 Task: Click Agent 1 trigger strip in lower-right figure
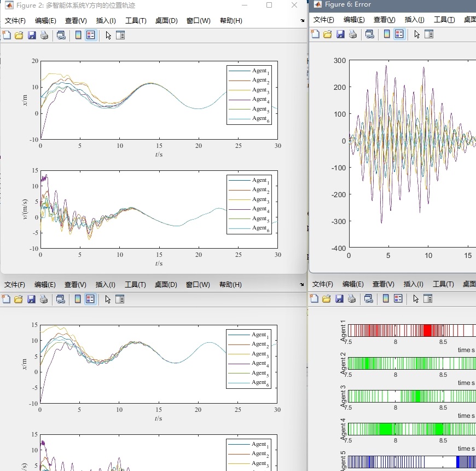411,331
